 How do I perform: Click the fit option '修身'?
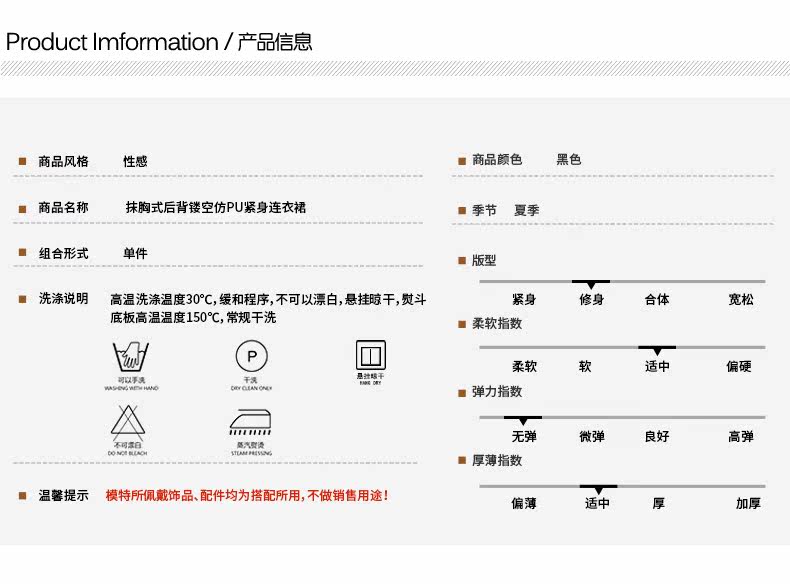591,299
